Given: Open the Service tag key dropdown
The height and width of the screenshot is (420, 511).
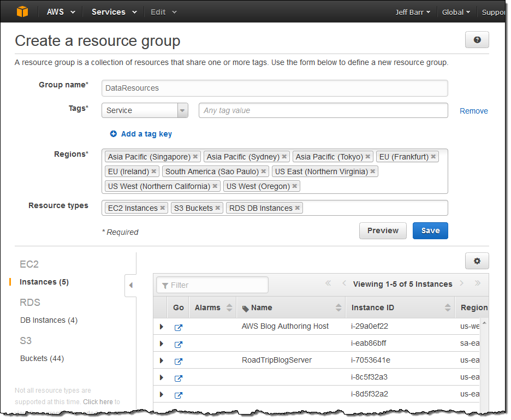Looking at the screenshot, I should coord(182,110).
